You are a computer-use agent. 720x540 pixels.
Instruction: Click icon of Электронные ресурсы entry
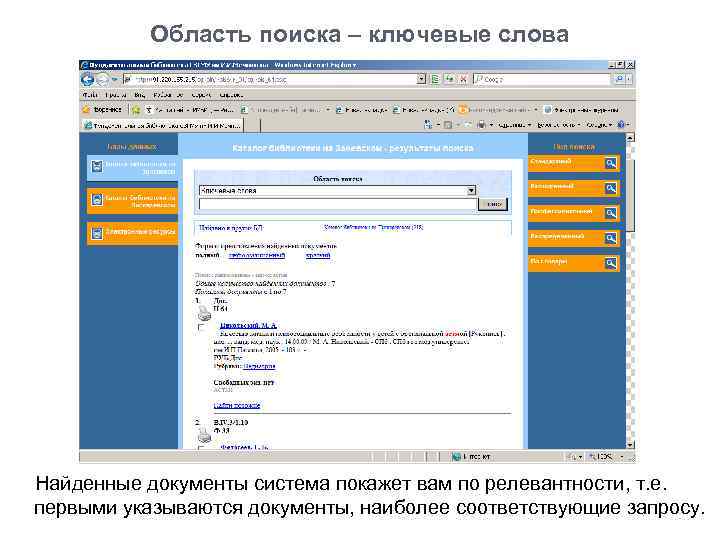click(96, 233)
